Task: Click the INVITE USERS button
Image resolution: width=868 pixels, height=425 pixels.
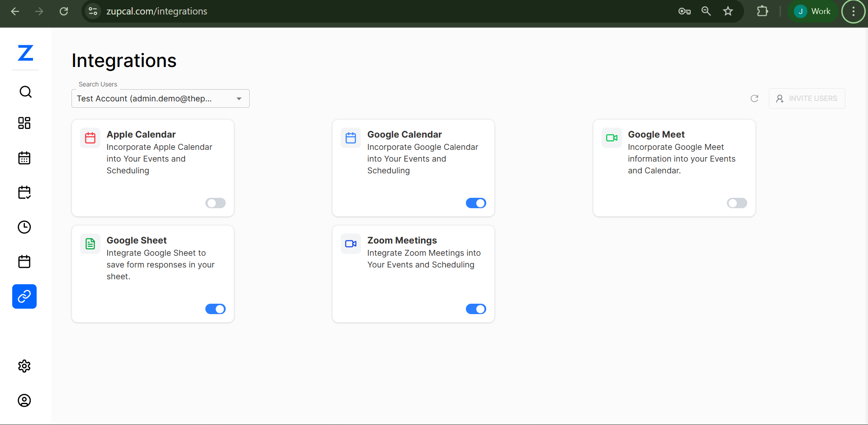Action: point(806,98)
